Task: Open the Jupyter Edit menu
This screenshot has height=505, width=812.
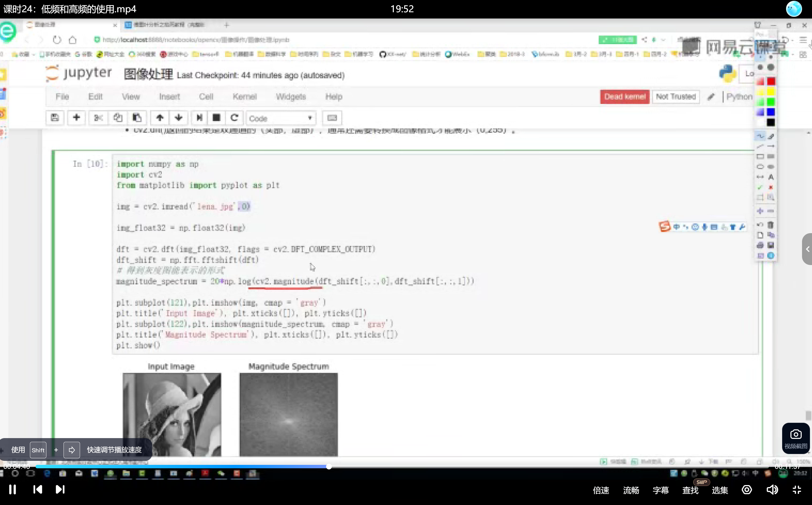Action: [95, 97]
